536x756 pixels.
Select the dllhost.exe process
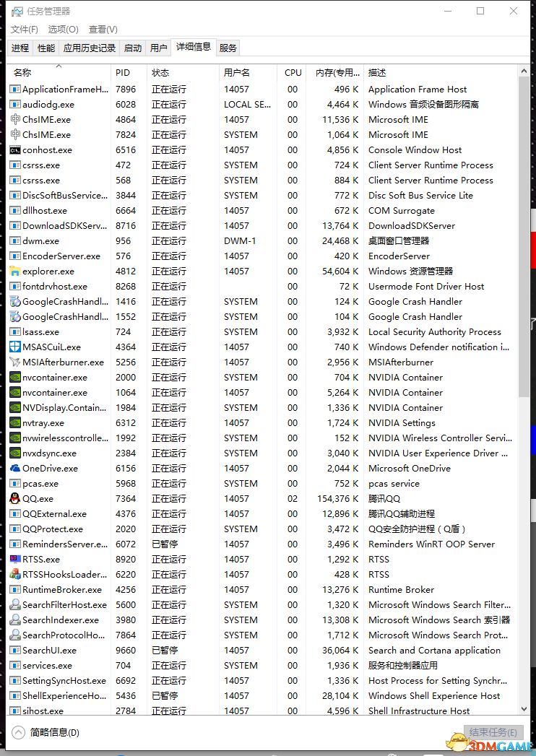coord(262,211)
